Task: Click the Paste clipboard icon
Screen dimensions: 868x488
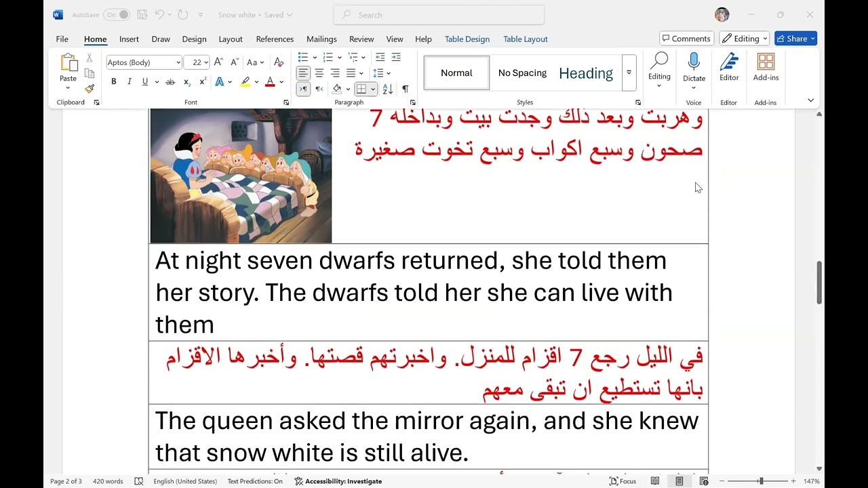Action: pos(68,63)
